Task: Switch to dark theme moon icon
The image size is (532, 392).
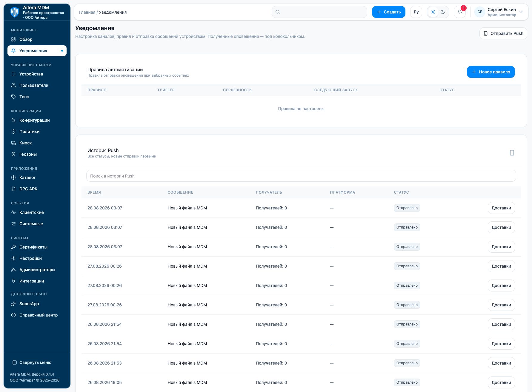Action: [x=443, y=12]
